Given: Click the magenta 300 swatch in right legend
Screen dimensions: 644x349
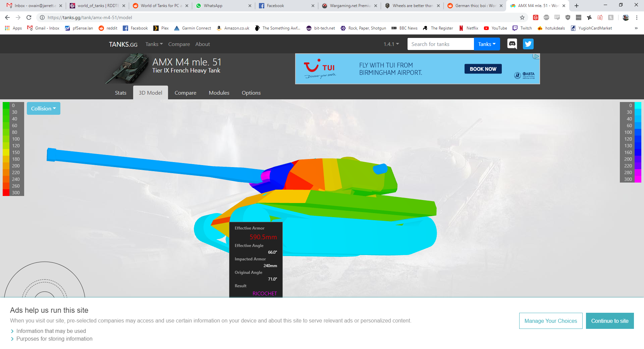Looking at the screenshot, I should [x=638, y=179].
